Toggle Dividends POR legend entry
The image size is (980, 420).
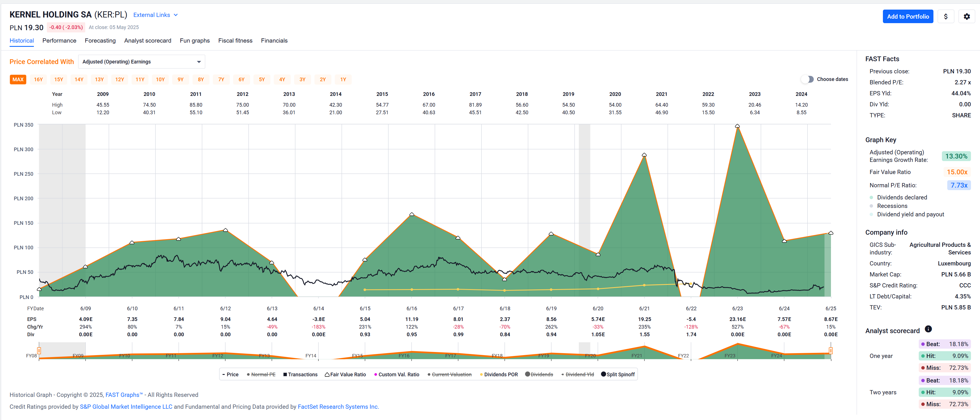tap(499, 374)
